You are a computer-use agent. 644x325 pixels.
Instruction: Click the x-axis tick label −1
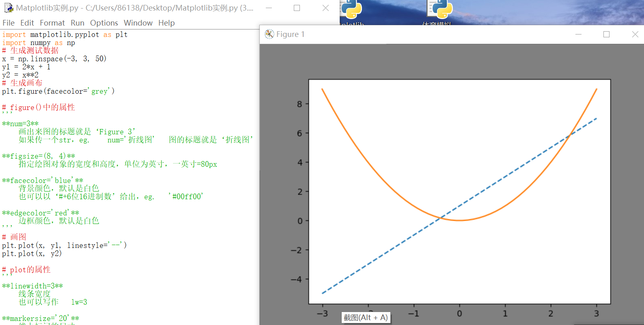click(414, 314)
